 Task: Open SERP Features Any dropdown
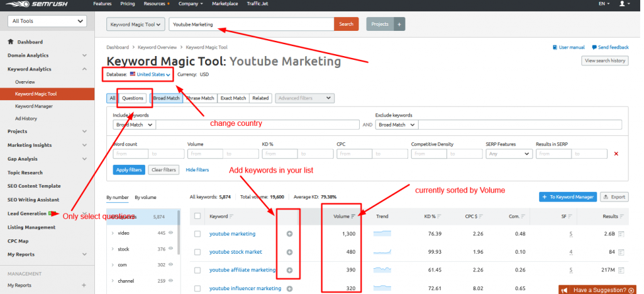tap(509, 154)
